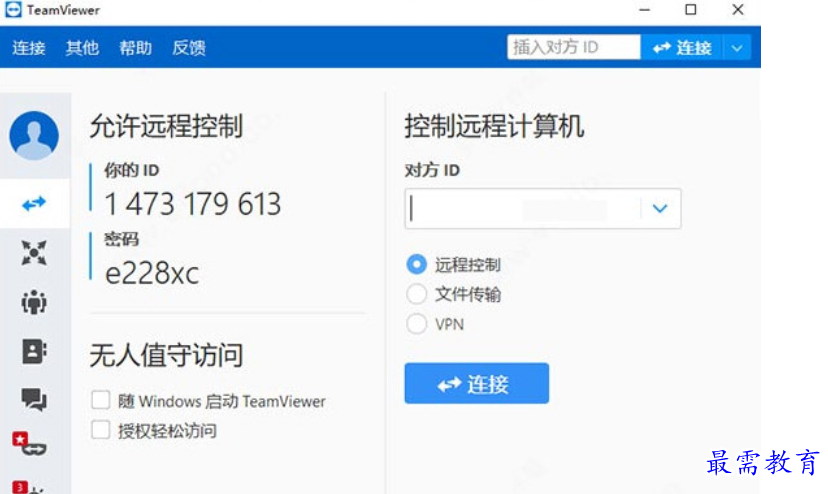Open the 反馈 menu
The height and width of the screenshot is (494, 828).
[x=189, y=48]
